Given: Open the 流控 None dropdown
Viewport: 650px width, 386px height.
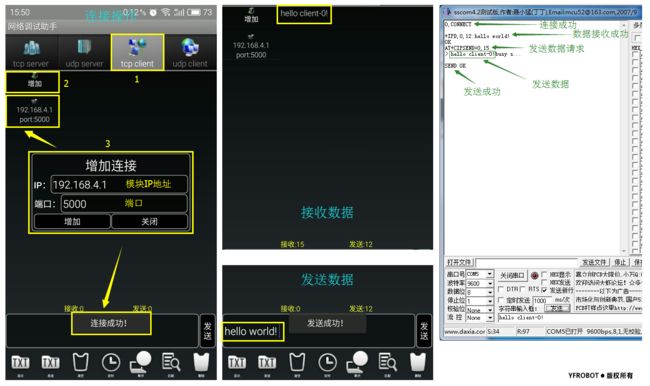Looking at the screenshot, I should pyautogui.click(x=480, y=318).
